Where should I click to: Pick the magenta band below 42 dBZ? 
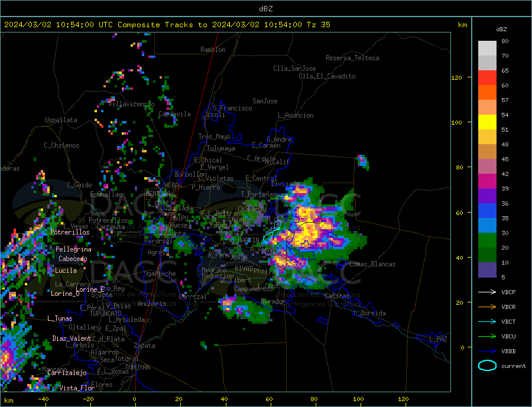pos(487,181)
